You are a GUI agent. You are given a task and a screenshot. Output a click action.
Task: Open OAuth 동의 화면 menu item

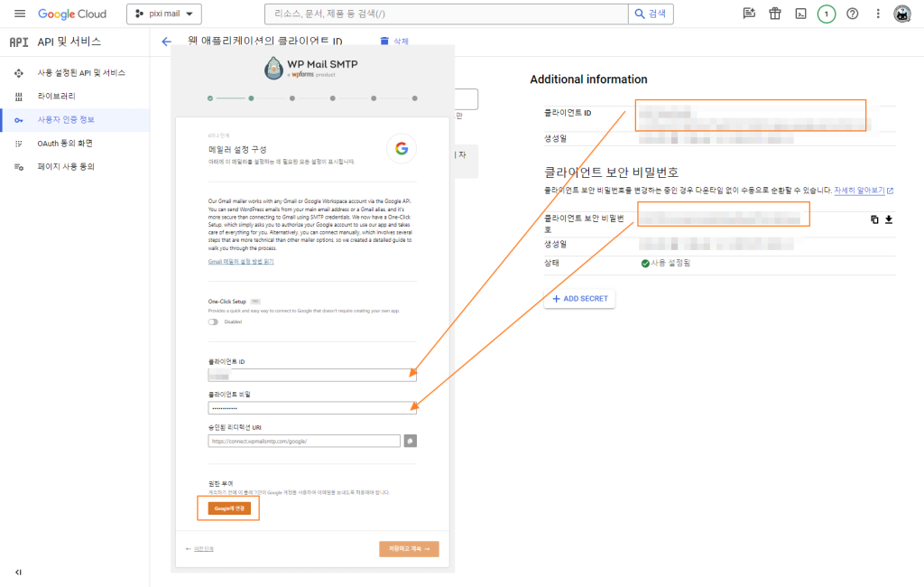point(64,143)
